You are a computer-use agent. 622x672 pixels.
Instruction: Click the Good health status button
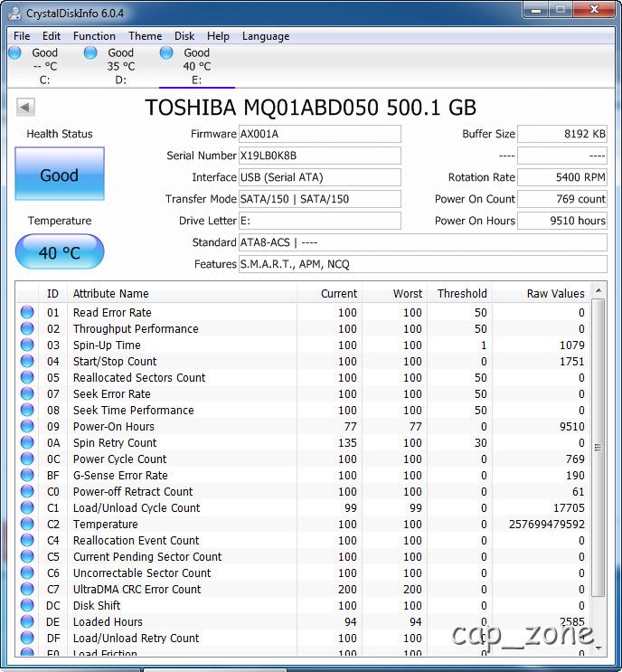(x=60, y=174)
